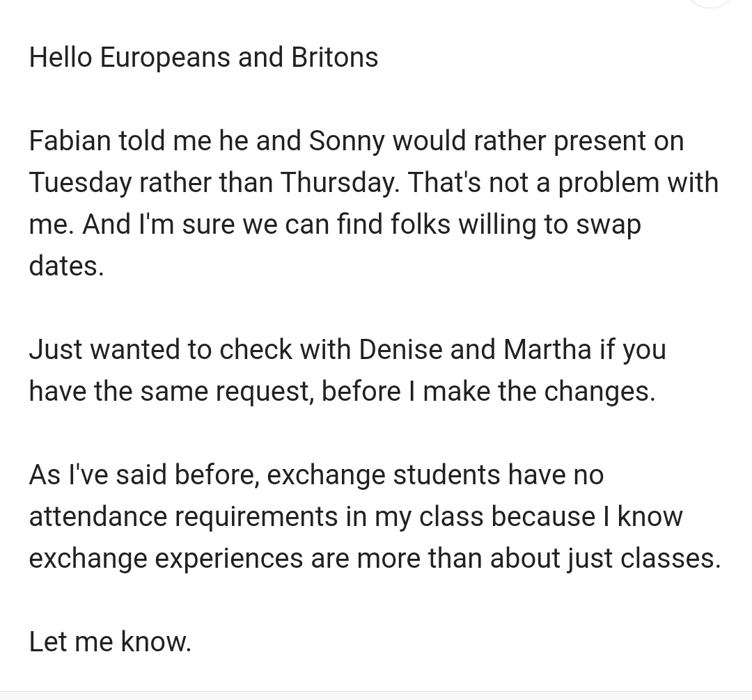Click the name "Sonny" in the message
The image size is (752, 700).
(x=347, y=141)
